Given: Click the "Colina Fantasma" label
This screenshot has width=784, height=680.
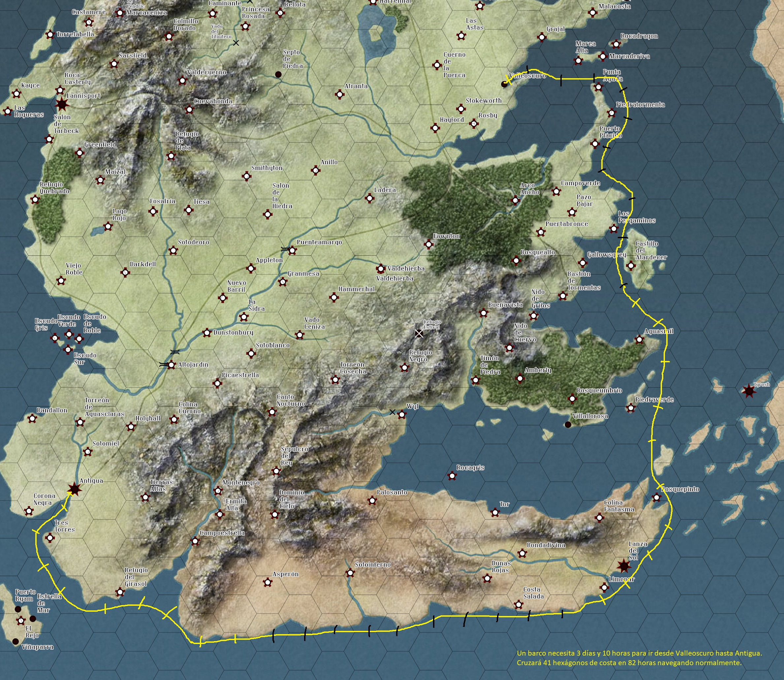Looking at the screenshot, I should click(619, 506).
